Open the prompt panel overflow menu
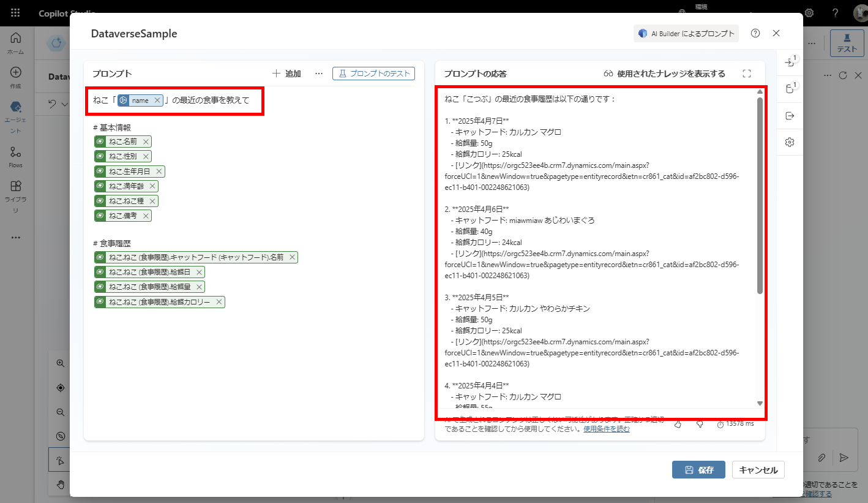The image size is (868, 503). tap(319, 74)
